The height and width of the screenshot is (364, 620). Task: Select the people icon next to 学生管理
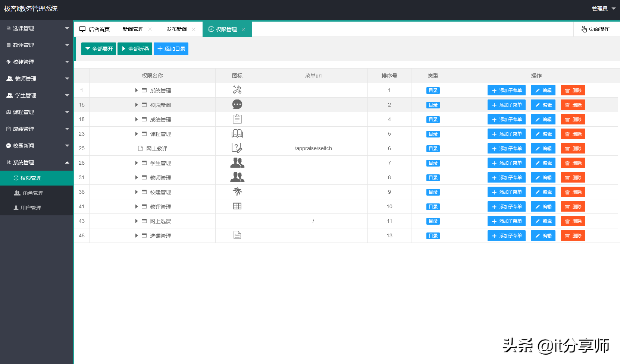coord(237,162)
